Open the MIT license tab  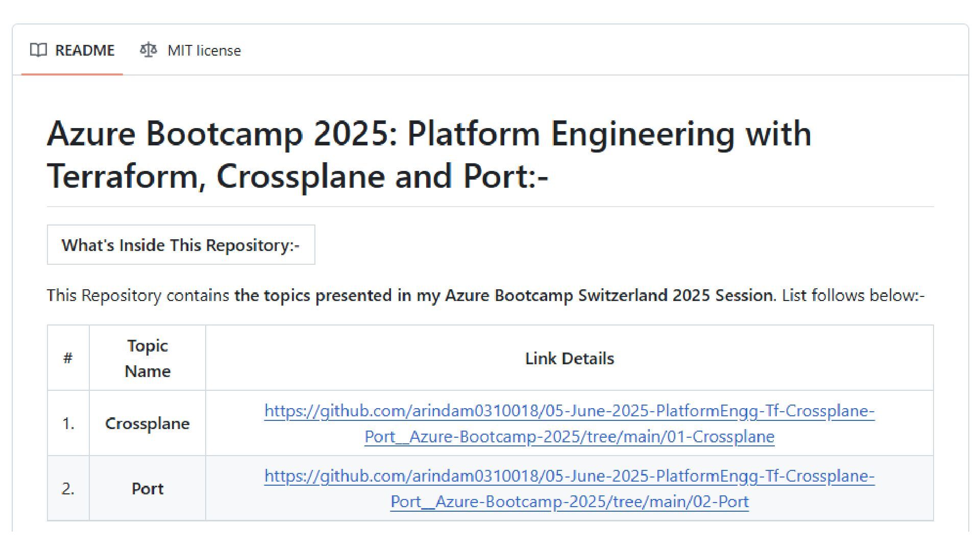tap(190, 50)
